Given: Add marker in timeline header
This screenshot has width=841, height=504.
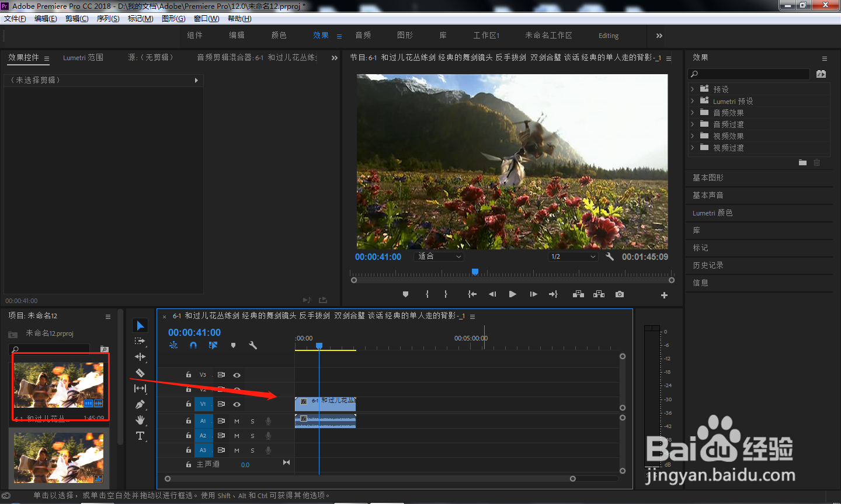Looking at the screenshot, I should click(x=233, y=345).
